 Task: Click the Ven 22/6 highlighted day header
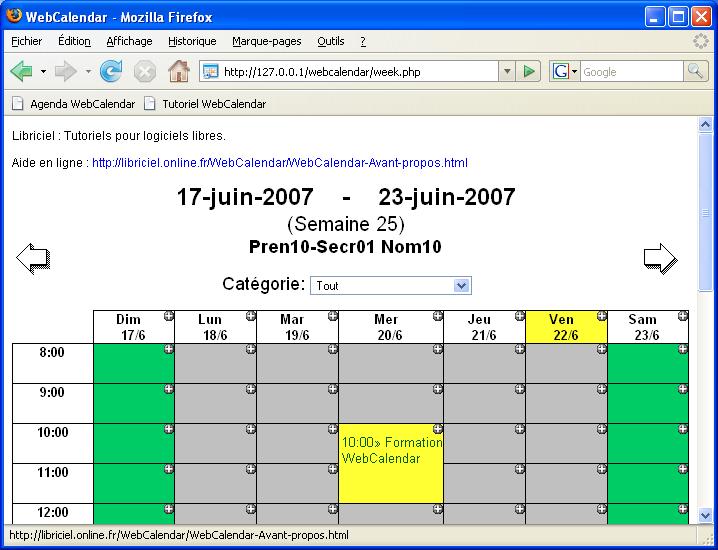[566, 327]
